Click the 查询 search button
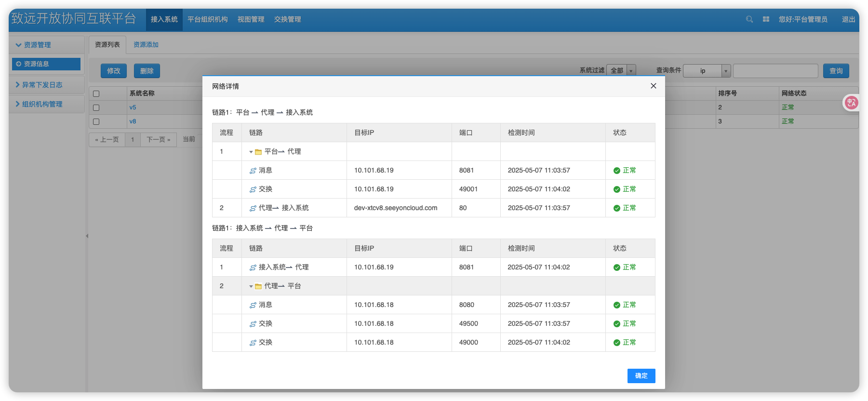The width and height of the screenshot is (868, 401). [836, 71]
